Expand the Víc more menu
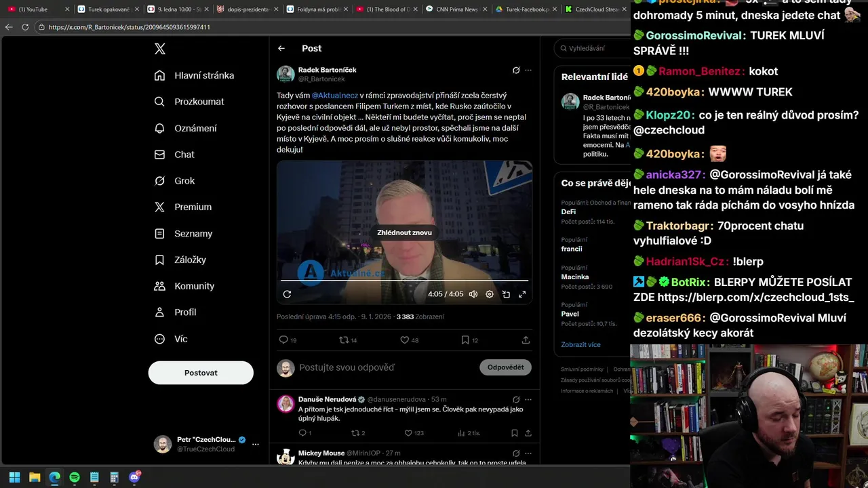Viewport: 868px width, 488px height. 170,339
